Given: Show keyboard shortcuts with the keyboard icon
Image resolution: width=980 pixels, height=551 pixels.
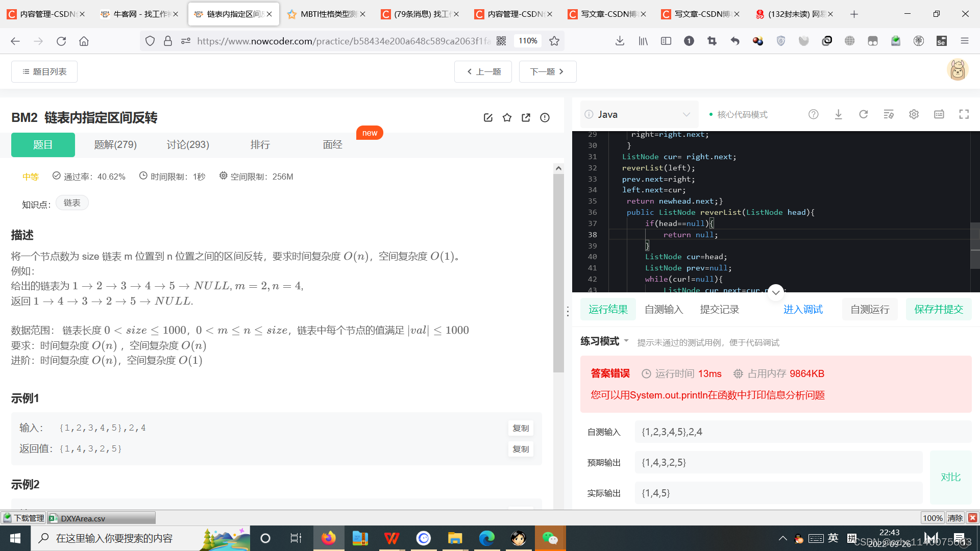Looking at the screenshot, I should click(939, 114).
